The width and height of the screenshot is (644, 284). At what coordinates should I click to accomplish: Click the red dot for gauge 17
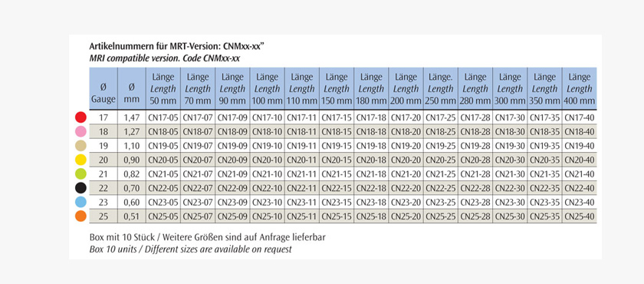[81, 117]
